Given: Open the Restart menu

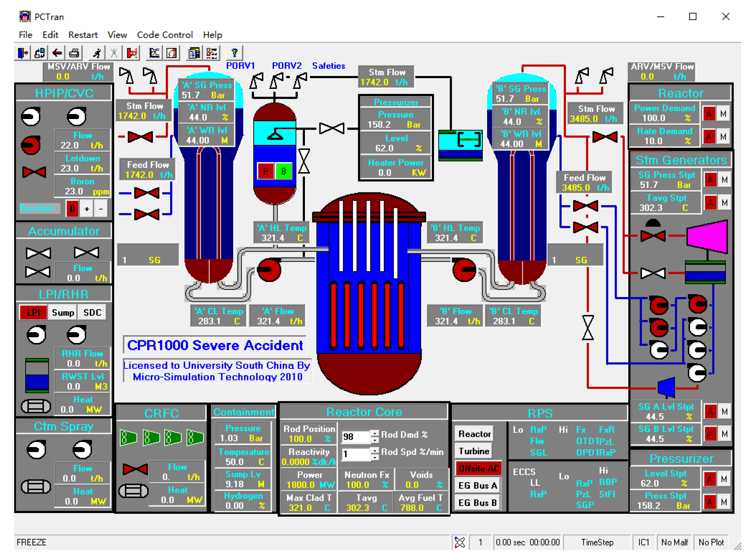Looking at the screenshot, I should tap(83, 35).
